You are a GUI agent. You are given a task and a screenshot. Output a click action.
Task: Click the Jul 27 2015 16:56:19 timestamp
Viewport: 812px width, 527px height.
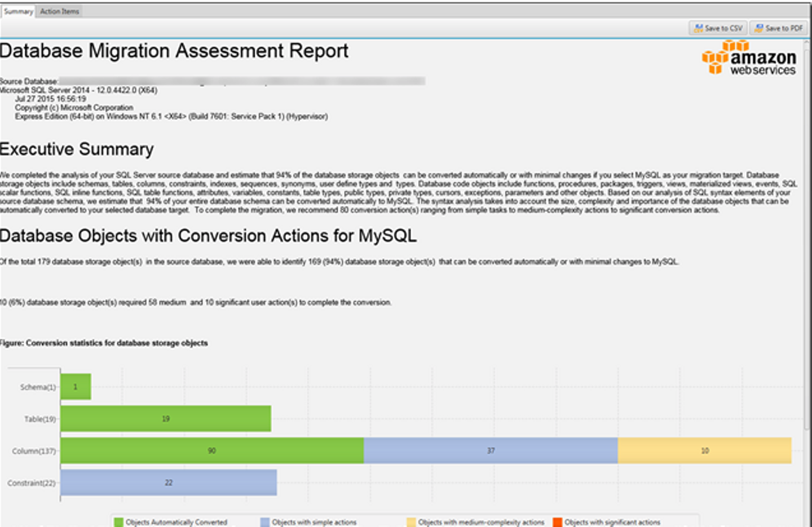pyautogui.click(x=51, y=99)
